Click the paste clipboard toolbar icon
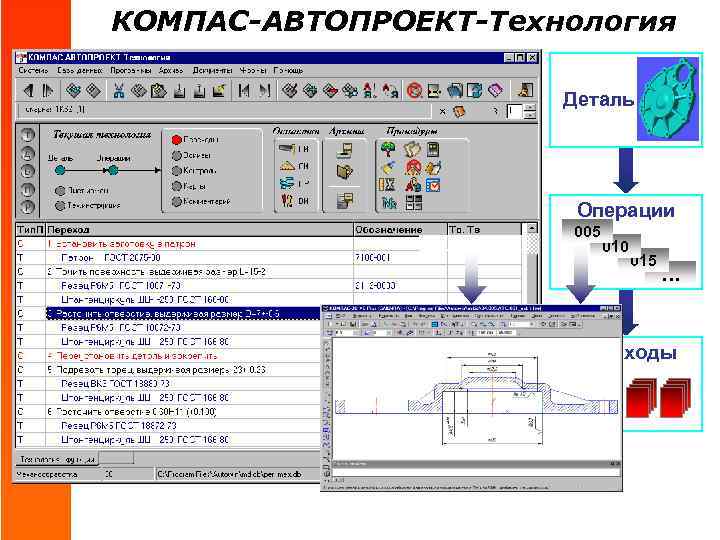 159,90
